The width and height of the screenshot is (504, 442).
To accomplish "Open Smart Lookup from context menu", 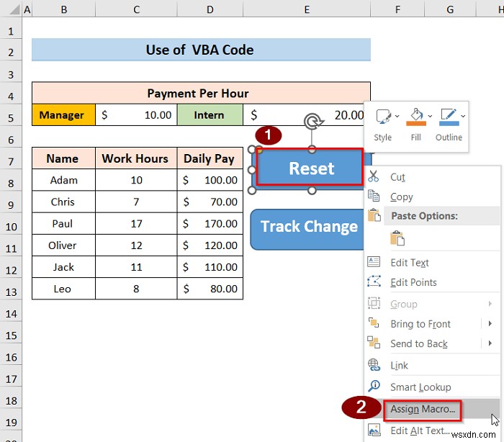I will click(433, 387).
